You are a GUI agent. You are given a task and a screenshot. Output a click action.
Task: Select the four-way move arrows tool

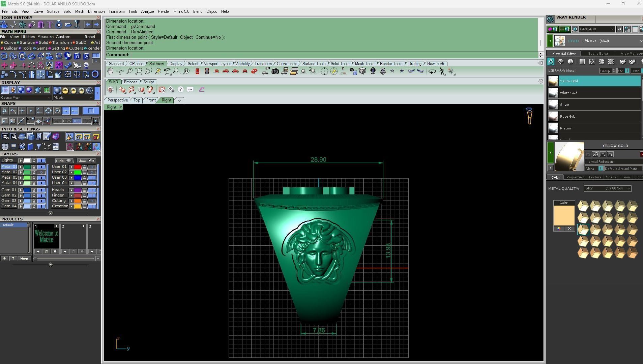tap(40, 74)
